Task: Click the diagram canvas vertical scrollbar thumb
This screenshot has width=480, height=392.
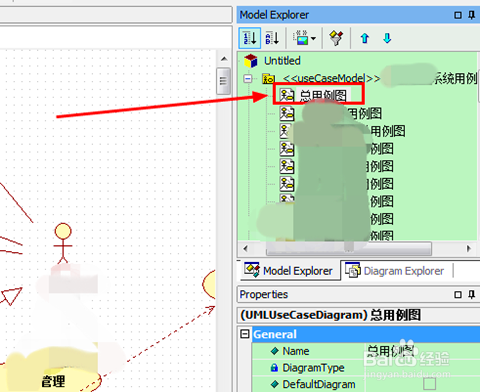Action: pyautogui.click(x=223, y=81)
